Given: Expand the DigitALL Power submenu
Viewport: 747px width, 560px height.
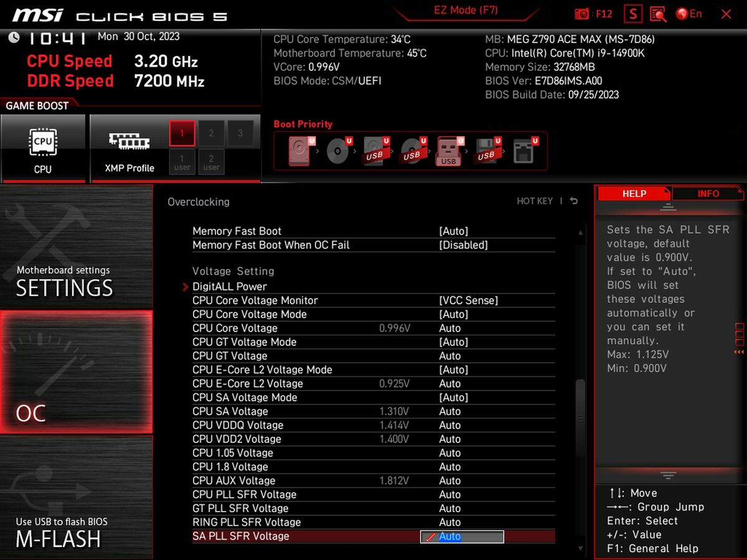Looking at the screenshot, I should tap(230, 286).
